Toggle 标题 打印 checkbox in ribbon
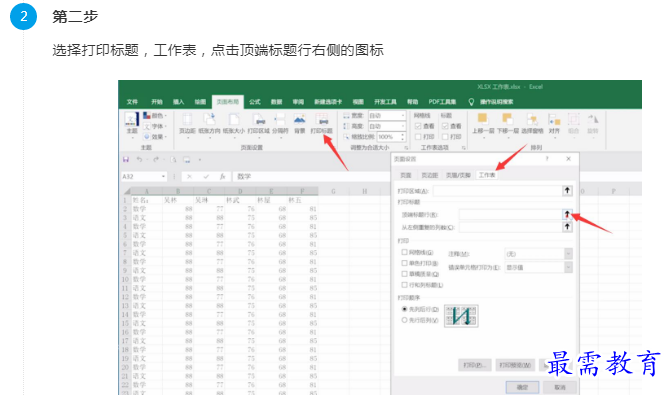669x395 pixels. [x=445, y=137]
